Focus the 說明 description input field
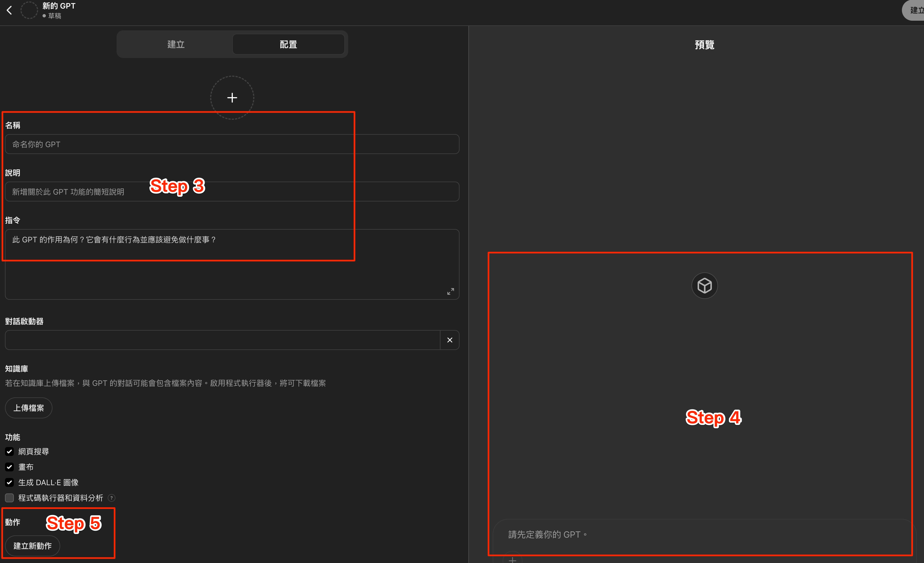The height and width of the screenshot is (563, 924). [x=232, y=192]
